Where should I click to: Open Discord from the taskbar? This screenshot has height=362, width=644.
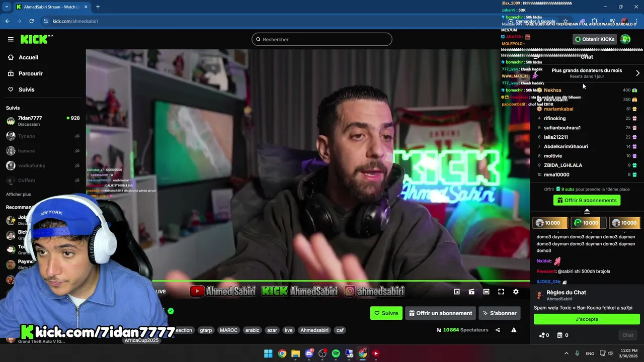coord(309,353)
